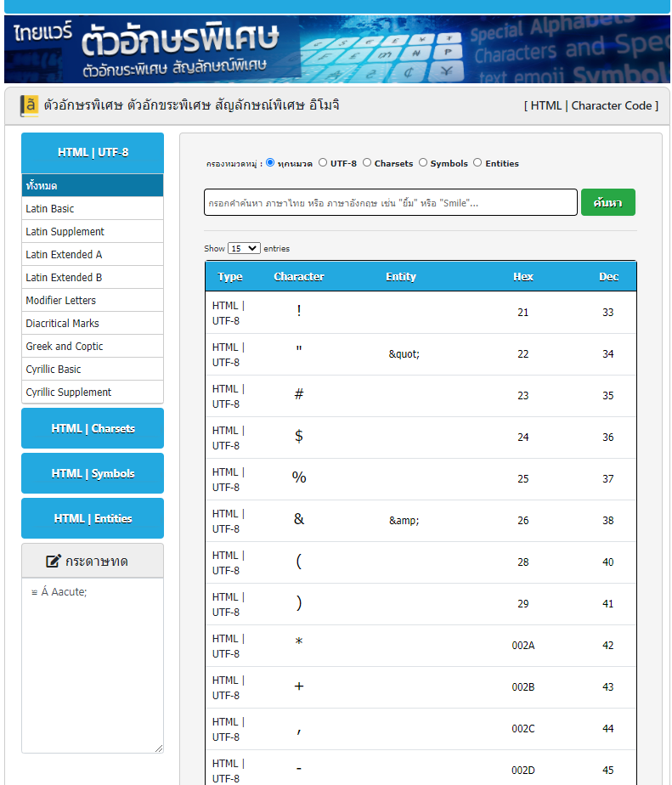Click the small list icon beside Á Aacute;
672x785 pixels.
tap(34, 592)
